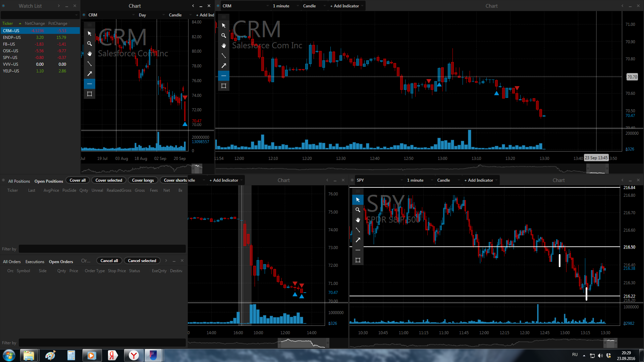Activate horizontal line tool in CRM minute chart
This screenshot has width=644, height=362.
[x=224, y=76]
